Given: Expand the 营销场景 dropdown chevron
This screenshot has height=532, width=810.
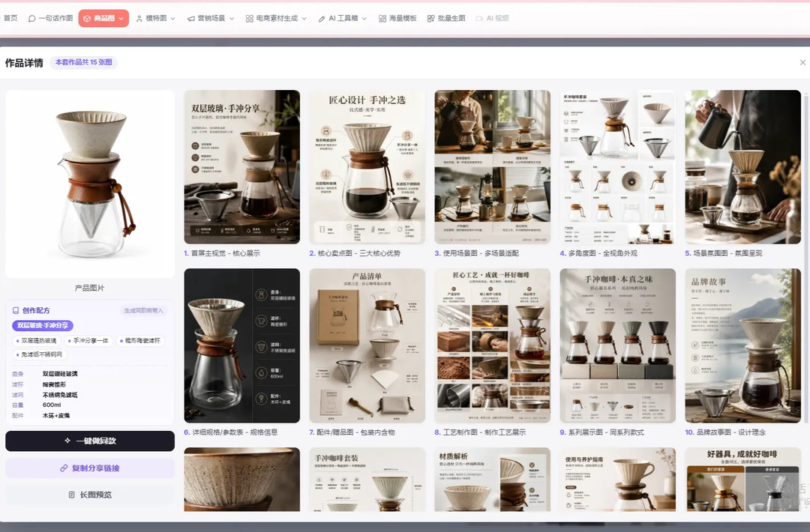Looking at the screenshot, I should tap(232, 19).
